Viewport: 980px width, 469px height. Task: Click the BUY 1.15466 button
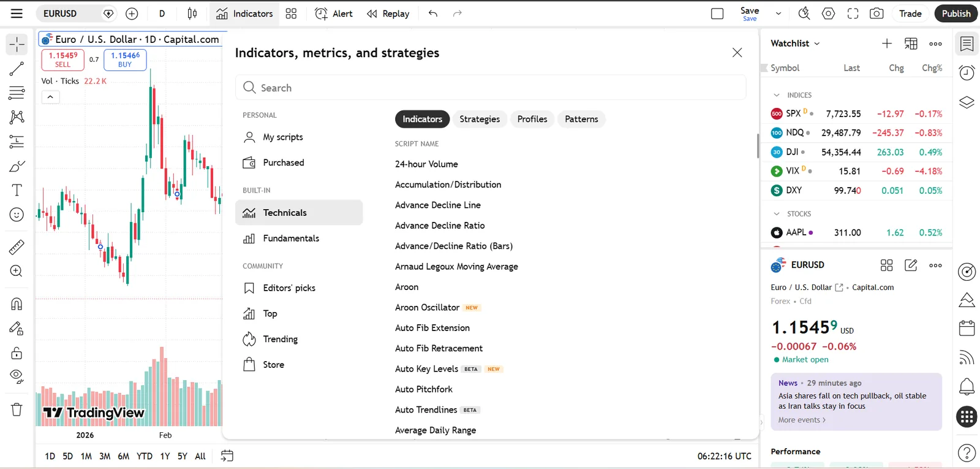point(125,59)
